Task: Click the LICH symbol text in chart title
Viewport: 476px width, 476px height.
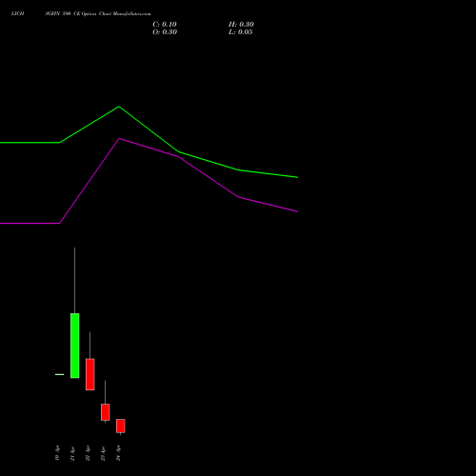Action: 17,13
